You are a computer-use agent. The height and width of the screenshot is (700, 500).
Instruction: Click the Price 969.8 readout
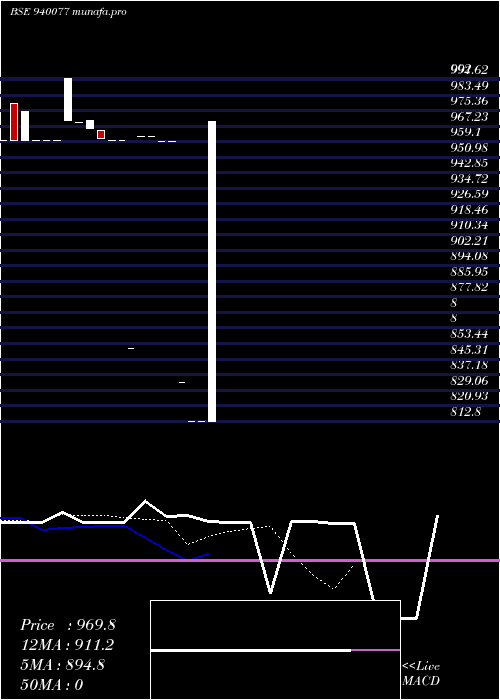click(68, 625)
